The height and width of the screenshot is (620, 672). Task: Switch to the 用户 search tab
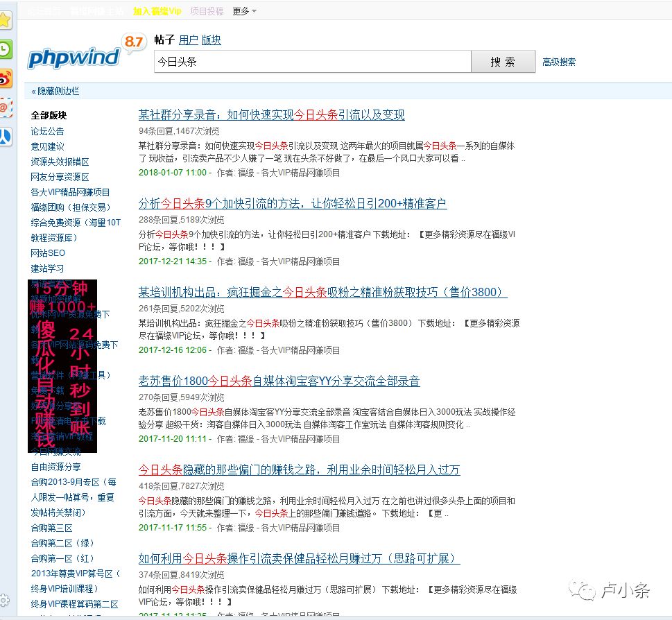tap(188, 40)
